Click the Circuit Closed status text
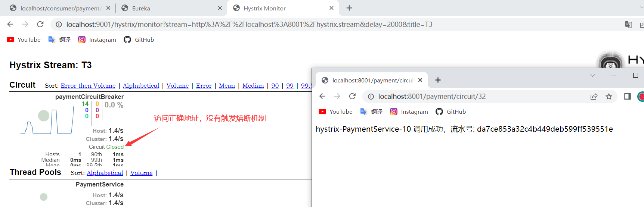 click(x=106, y=147)
